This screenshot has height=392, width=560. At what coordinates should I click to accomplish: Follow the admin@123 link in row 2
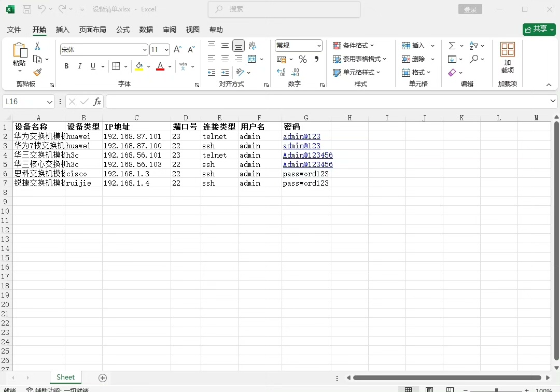point(301,136)
